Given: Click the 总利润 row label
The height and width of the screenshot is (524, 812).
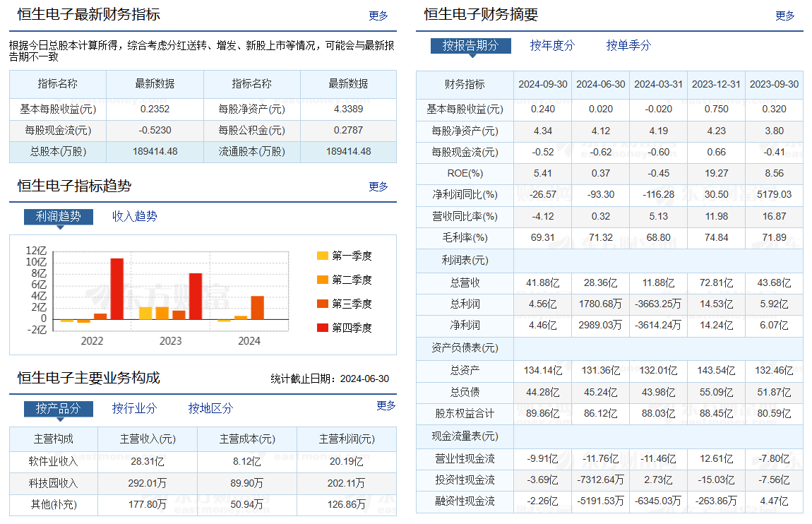Looking at the screenshot, I should 465,304.
